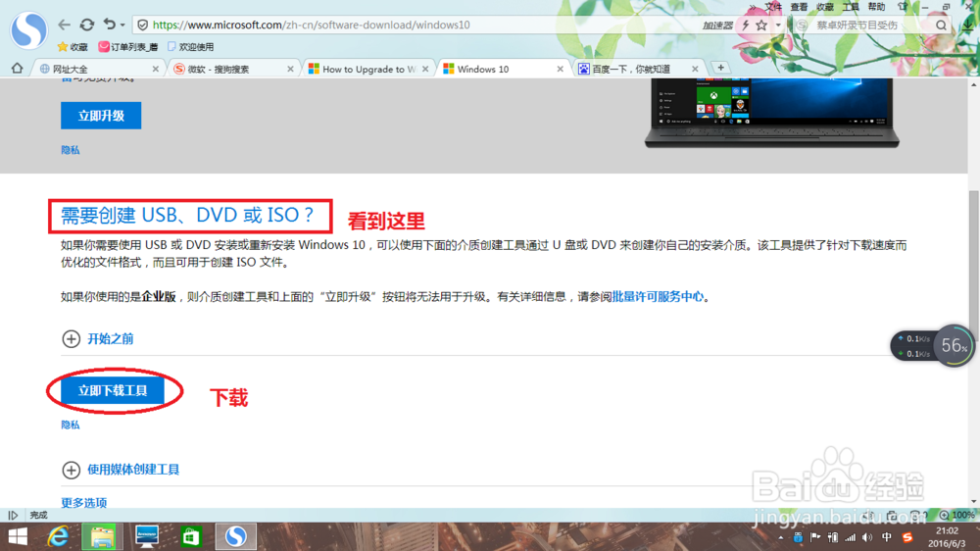Show hidden system tray icons
Image resolution: width=980 pixels, height=551 pixels.
pyautogui.click(x=781, y=538)
